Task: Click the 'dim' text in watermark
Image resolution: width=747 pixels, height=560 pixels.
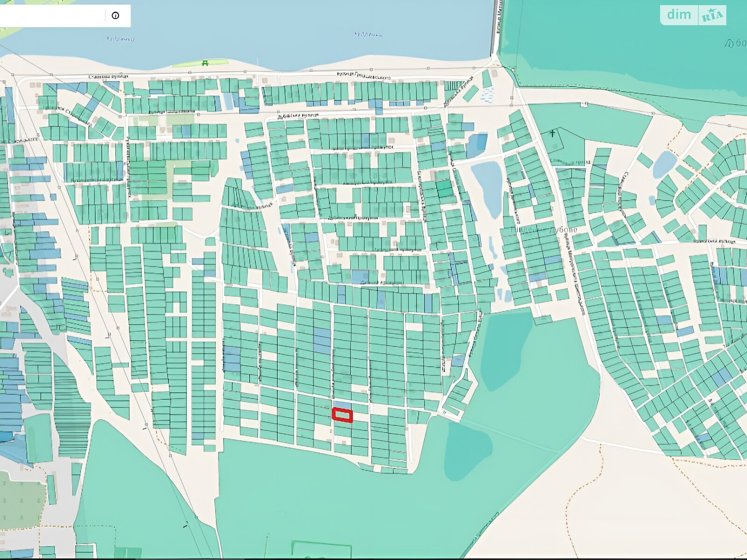Action: (x=679, y=15)
